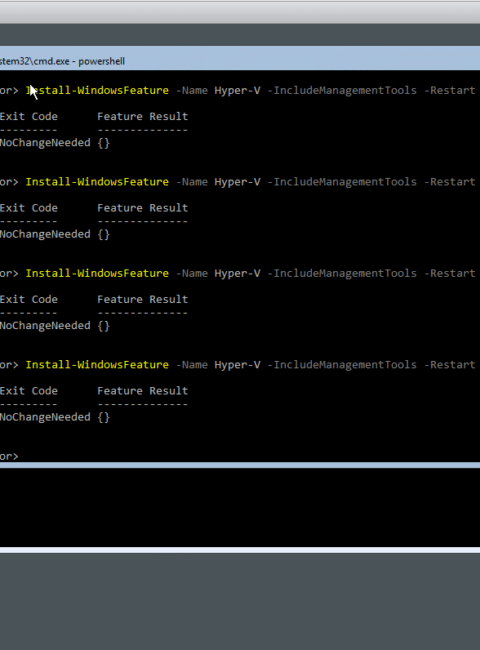Screen dimensions: 480x650
Task: Click the empty prompt on the last line
Action: click(9, 456)
